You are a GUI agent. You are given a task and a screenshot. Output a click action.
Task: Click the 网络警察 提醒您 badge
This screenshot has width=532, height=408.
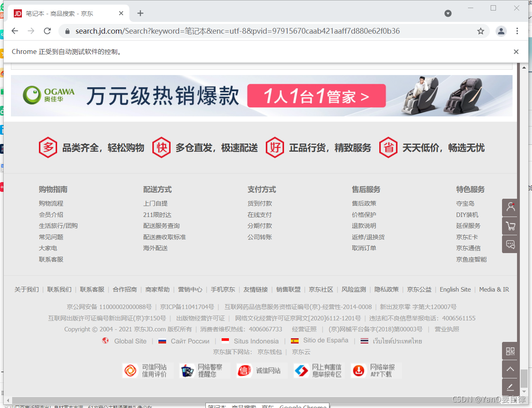pos(205,371)
